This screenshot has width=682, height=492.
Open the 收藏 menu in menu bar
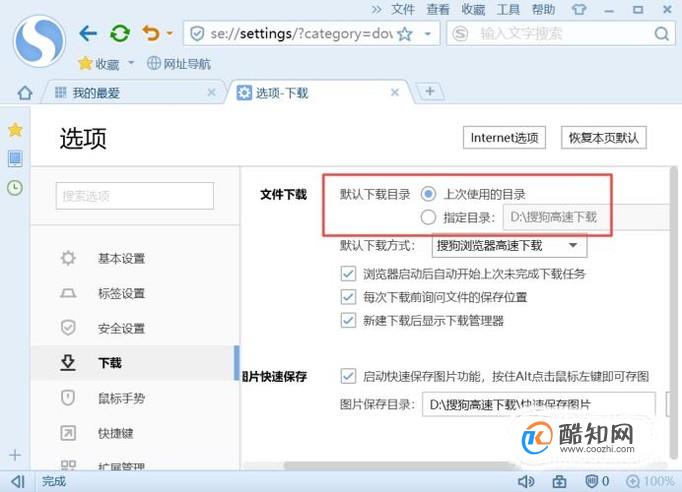[473, 9]
